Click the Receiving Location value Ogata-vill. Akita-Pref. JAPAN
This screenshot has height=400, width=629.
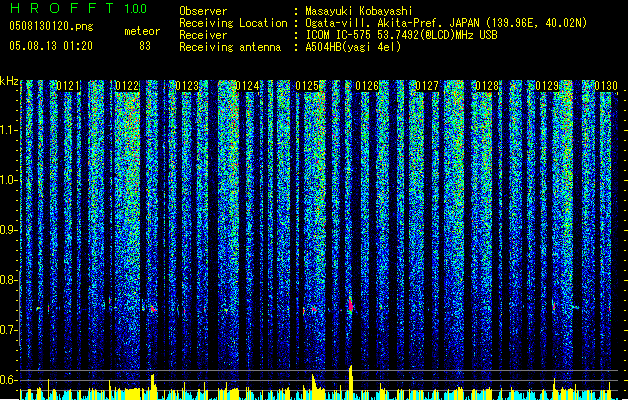point(392,23)
